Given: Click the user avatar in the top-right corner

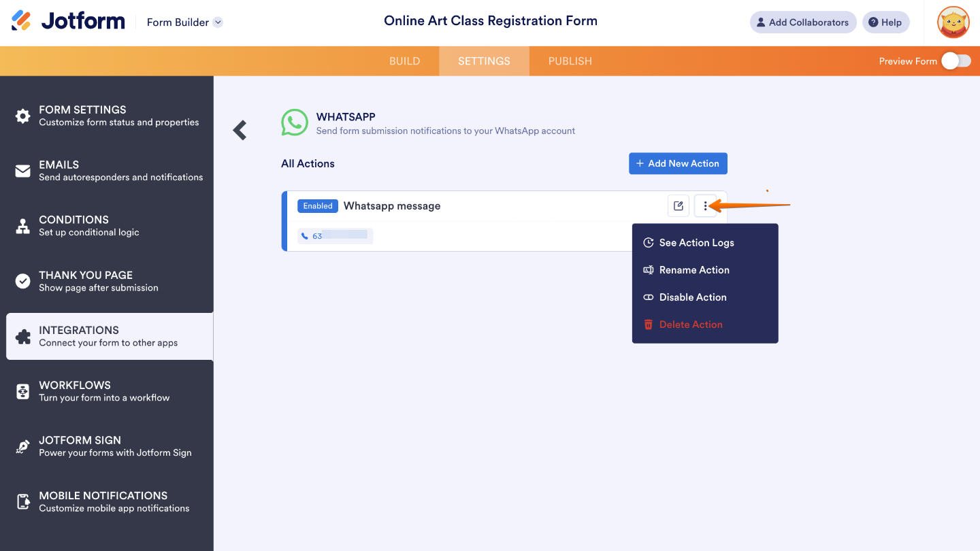Looking at the screenshot, I should coord(953,22).
